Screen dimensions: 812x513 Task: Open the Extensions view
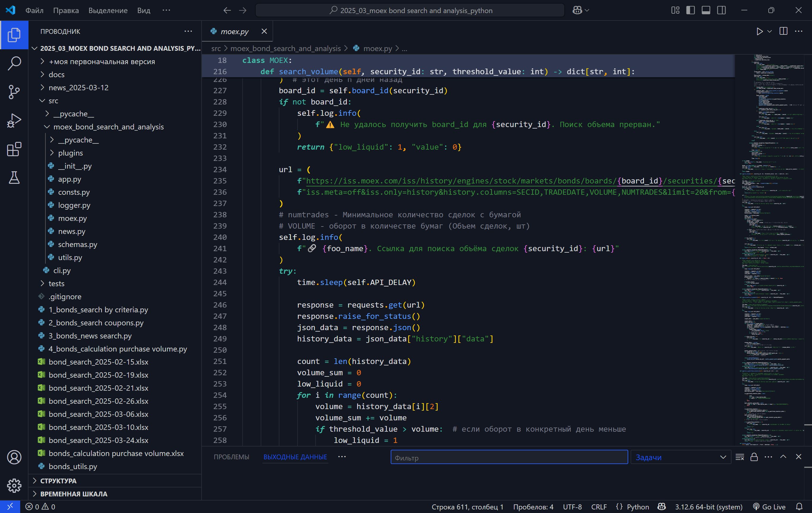point(14,149)
